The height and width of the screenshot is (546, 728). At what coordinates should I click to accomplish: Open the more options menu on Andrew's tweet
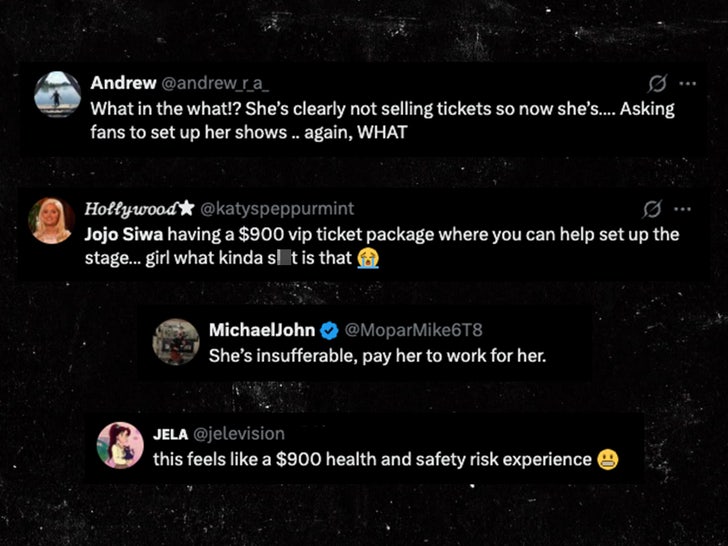click(x=686, y=82)
